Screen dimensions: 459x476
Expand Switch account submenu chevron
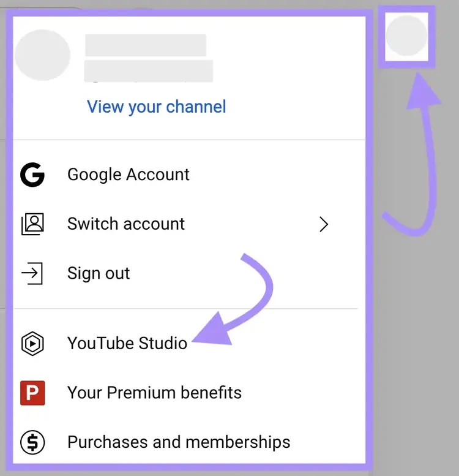324,224
